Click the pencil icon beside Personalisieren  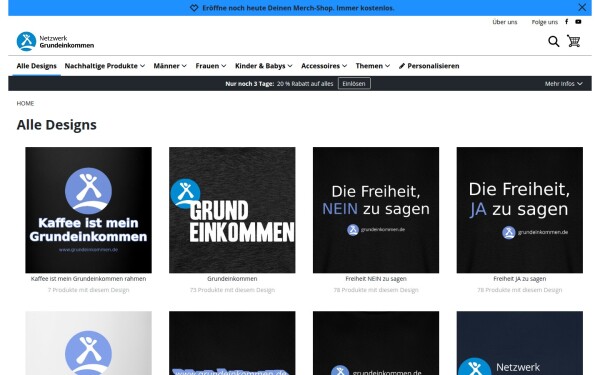pyautogui.click(x=402, y=66)
